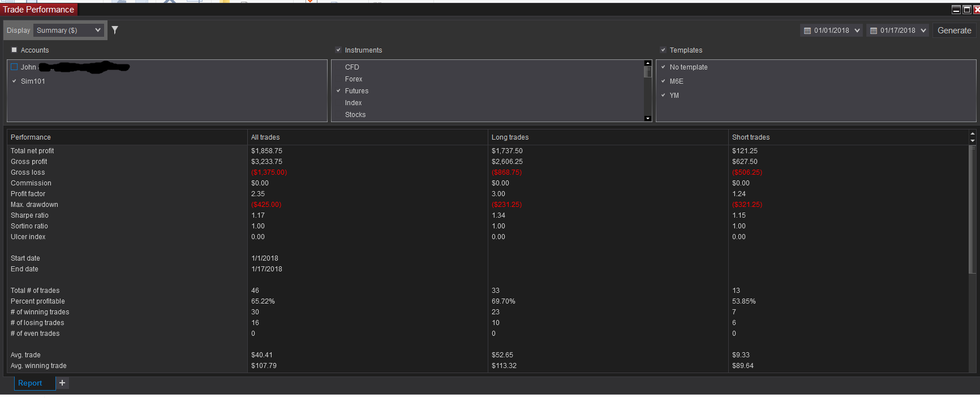Click the $1,858.75 all trades value
The image size is (980, 398).
coord(267,151)
